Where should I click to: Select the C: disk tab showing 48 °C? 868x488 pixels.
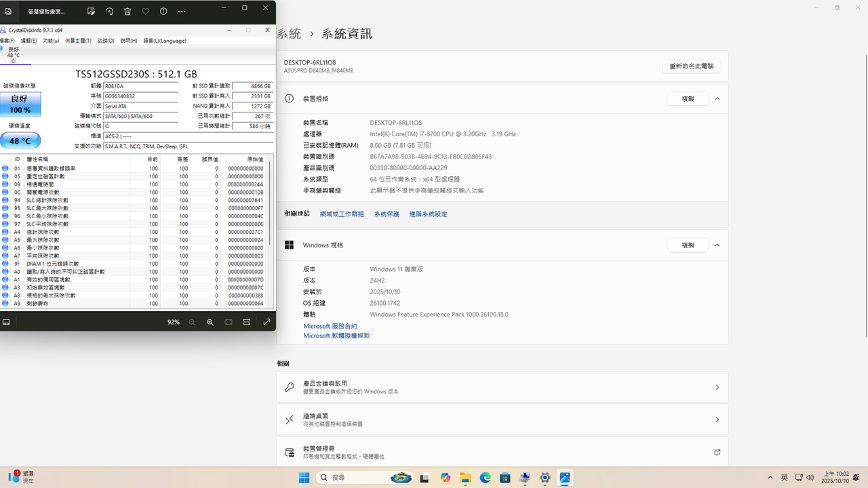(14, 55)
